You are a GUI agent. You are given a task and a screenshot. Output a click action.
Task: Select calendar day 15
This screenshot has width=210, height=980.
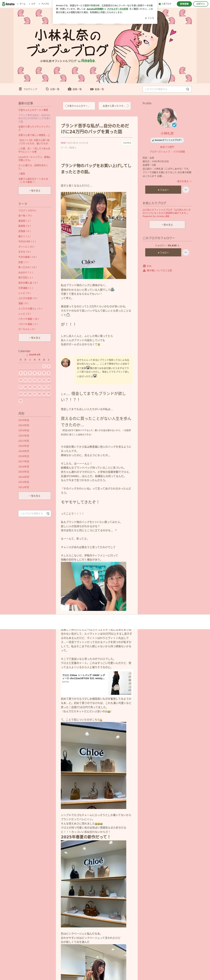point(44,380)
